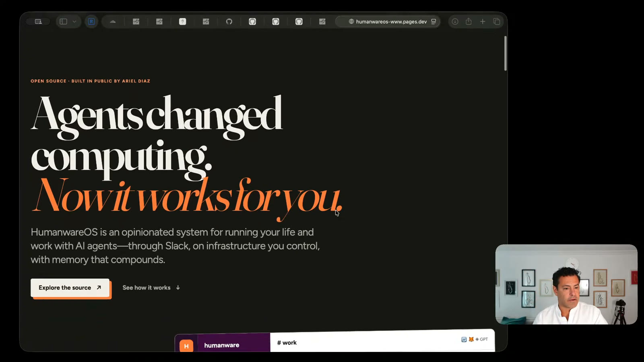Follow the See how it works link
644x362 pixels.
pos(151,288)
